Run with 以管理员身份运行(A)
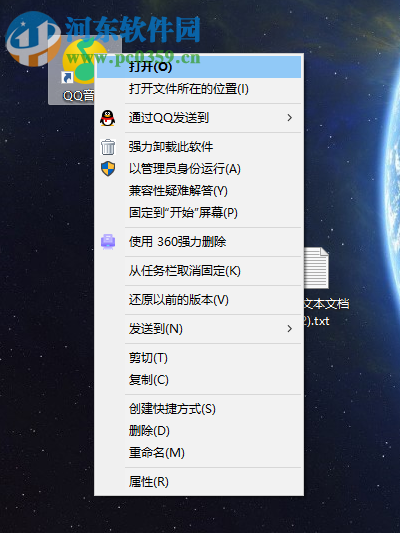Screen dimensions: 402x533 coord(199,169)
